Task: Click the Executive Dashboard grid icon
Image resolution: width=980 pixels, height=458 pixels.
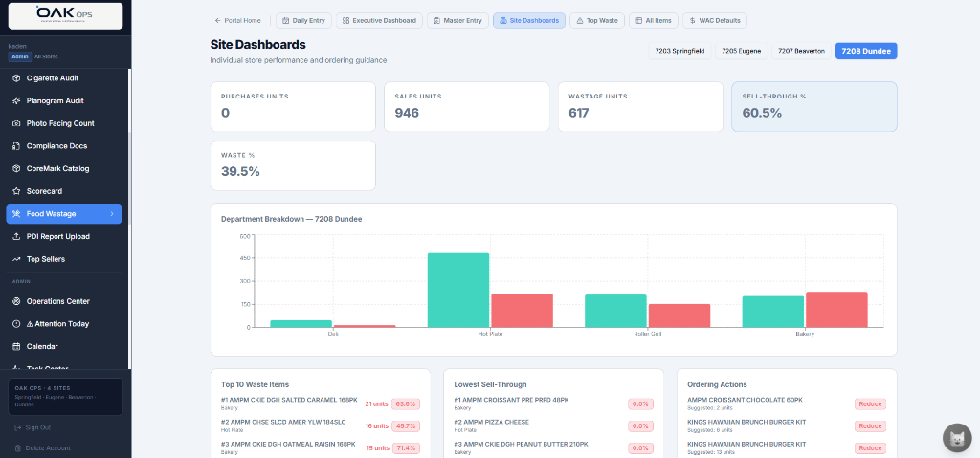Action: click(345, 21)
